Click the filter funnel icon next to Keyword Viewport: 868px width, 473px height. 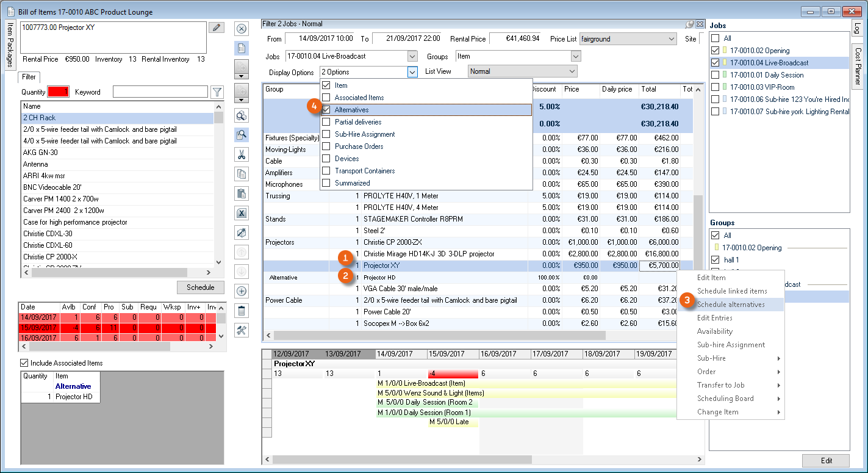click(217, 92)
